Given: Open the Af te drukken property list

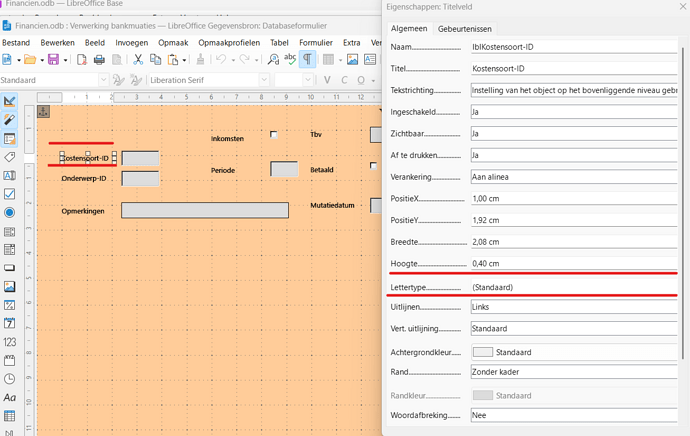Looking at the screenshot, I should click(574, 155).
